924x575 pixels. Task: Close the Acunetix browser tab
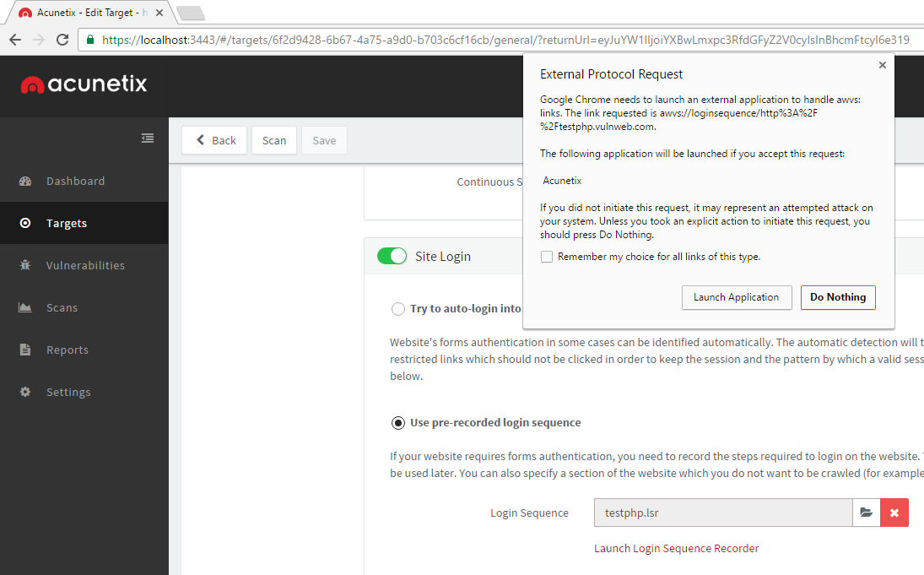click(x=159, y=13)
